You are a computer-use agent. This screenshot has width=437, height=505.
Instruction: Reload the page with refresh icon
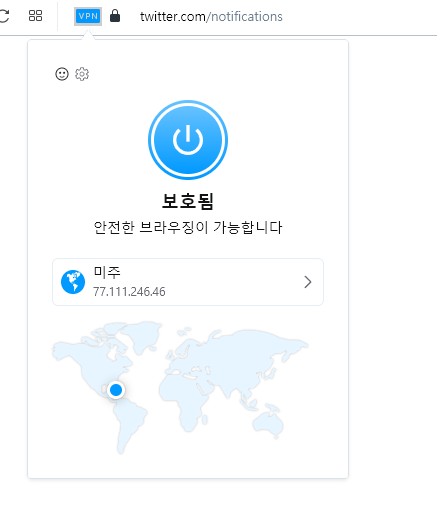pyautogui.click(x=4, y=16)
